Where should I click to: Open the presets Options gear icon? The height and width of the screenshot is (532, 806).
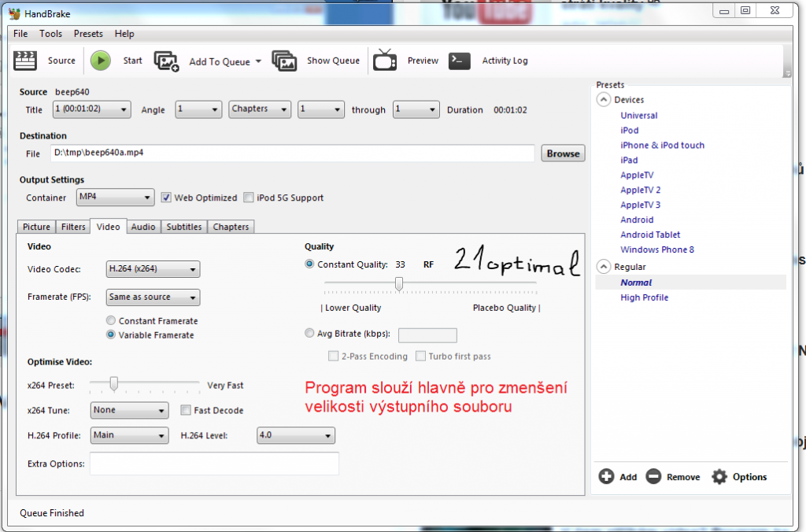click(719, 476)
